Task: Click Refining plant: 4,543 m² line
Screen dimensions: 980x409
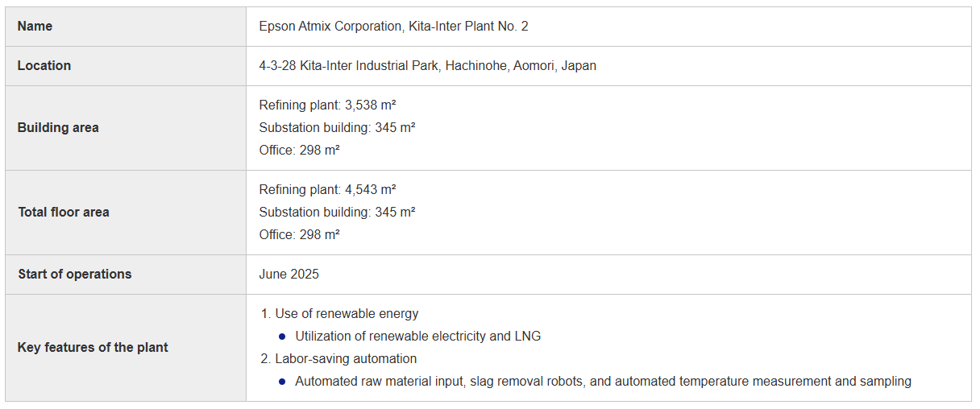Action: (x=327, y=190)
